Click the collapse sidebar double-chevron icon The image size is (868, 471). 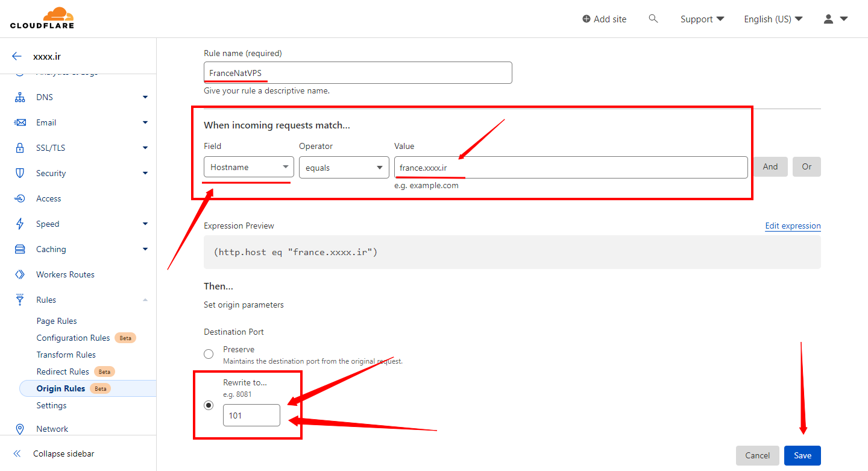click(x=17, y=454)
